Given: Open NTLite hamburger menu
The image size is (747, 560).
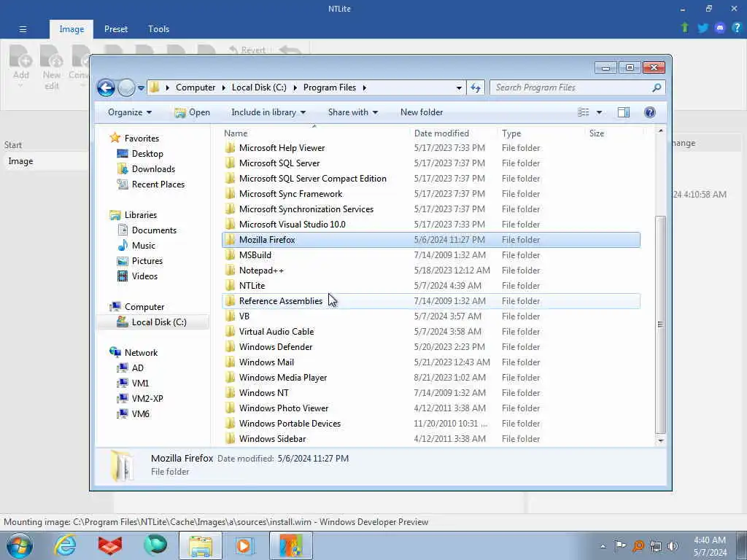Looking at the screenshot, I should tap(23, 29).
